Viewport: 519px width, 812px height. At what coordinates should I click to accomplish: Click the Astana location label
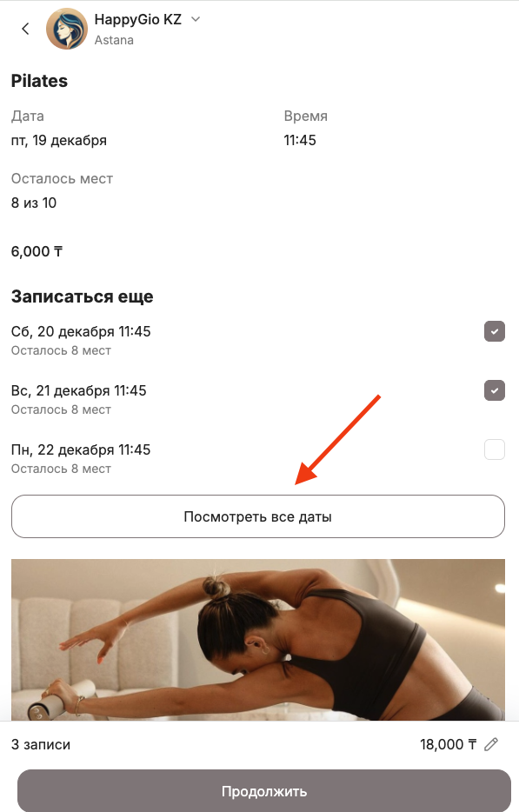point(114,40)
